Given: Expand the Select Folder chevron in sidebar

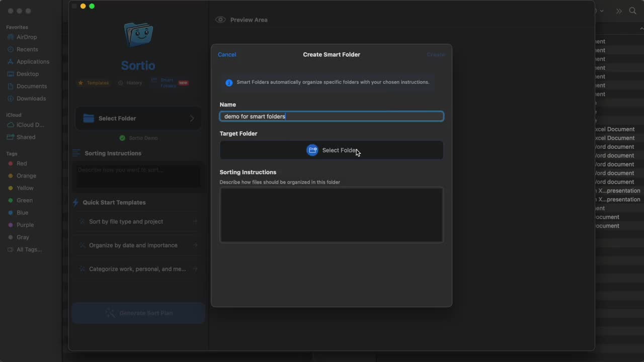Looking at the screenshot, I should click(192, 119).
